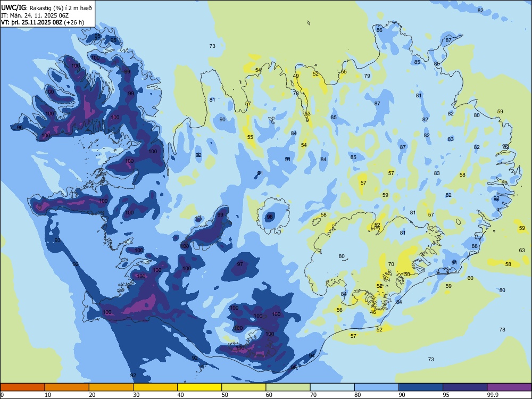Select the pale green 60–70 legend swatch
This screenshot has width=532, height=399.
point(288,387)
